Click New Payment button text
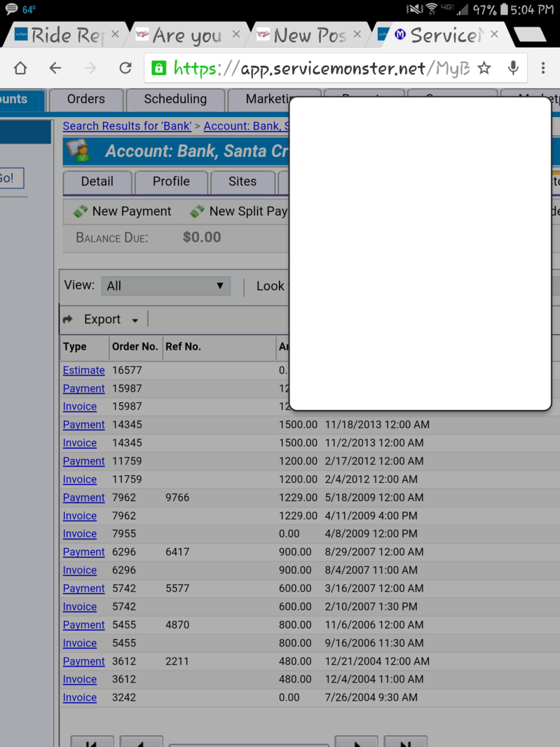The height and width of the screenshot is (747, 560). (132, 211)
